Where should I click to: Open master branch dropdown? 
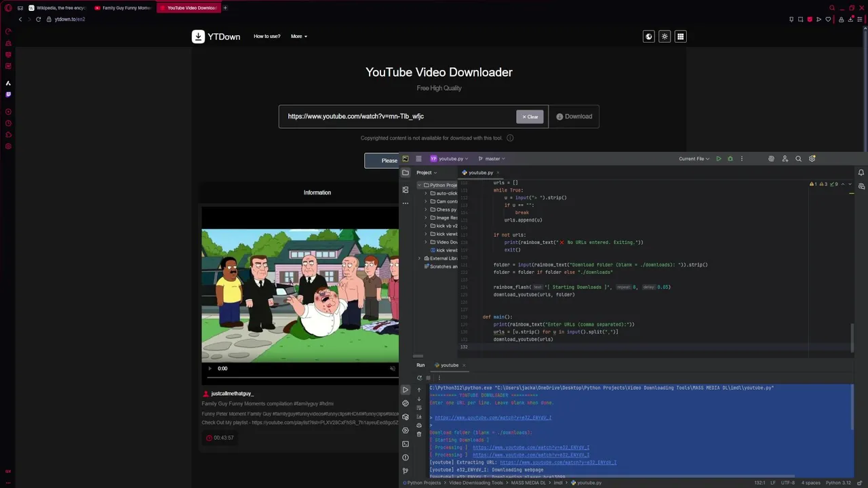492,159
